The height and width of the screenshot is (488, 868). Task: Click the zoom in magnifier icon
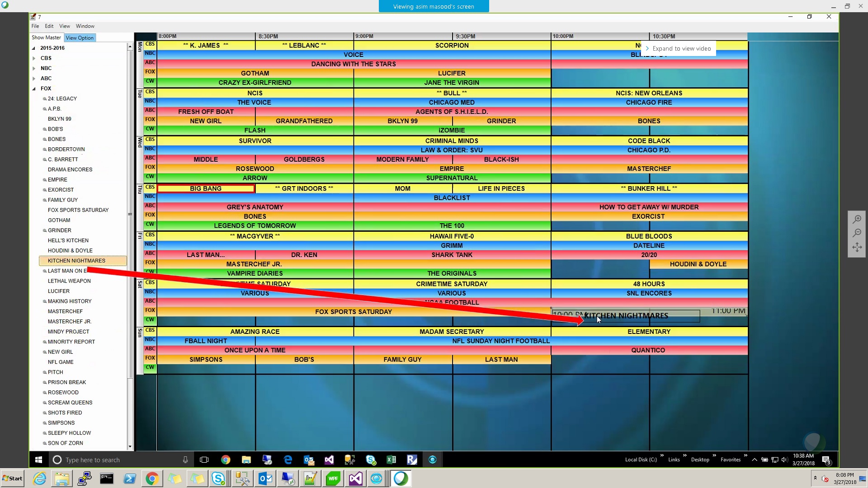857,219
